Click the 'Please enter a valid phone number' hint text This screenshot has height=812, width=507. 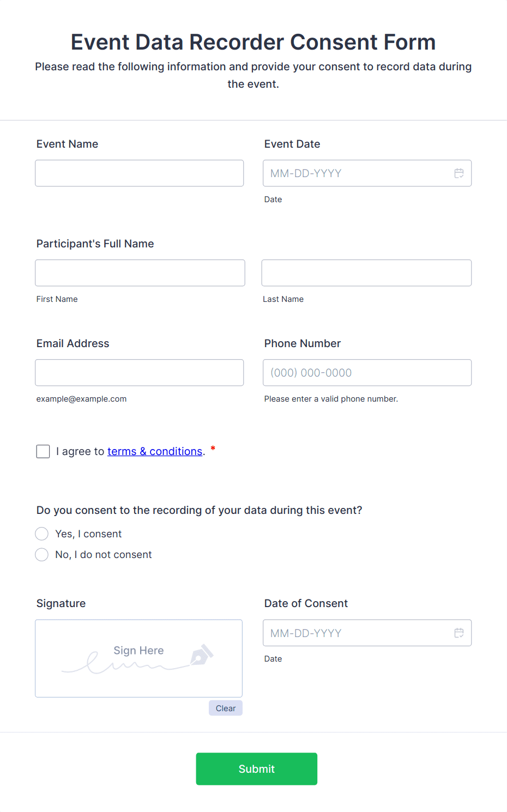[x=331, y=398]
